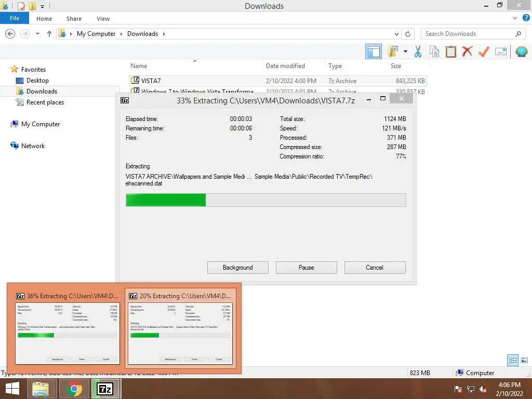532x399 pixels.
Task: Expand the chevron after My Computer breadcrumb
Action: pos(121,34)
